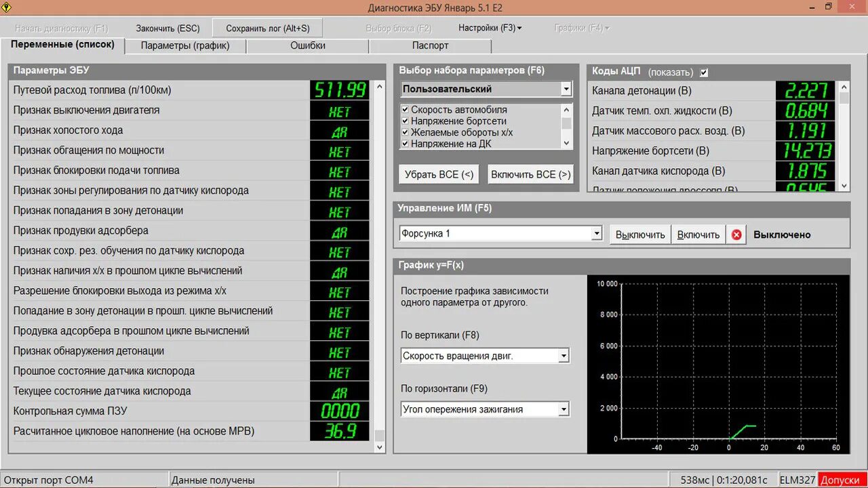
Task: Click the Выключено actuator state label
Action: click(782, 235)
